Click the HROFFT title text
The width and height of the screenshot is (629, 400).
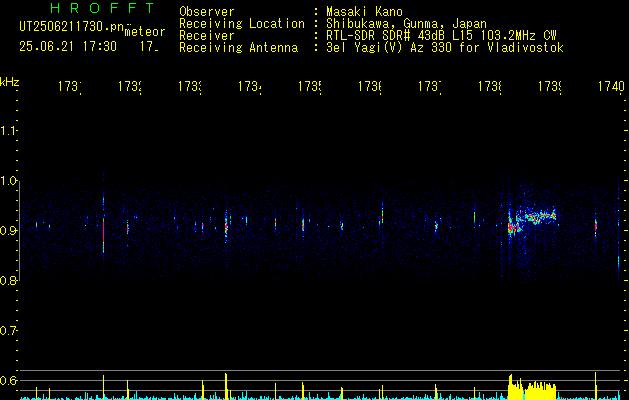point(102,8)
